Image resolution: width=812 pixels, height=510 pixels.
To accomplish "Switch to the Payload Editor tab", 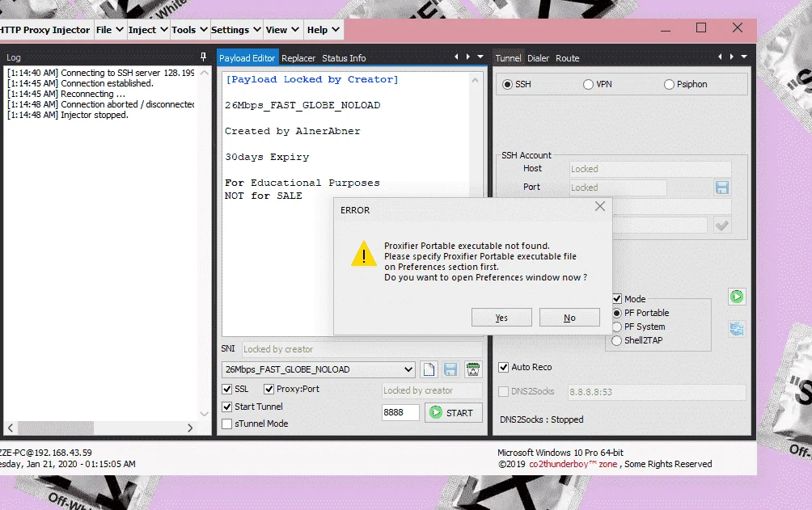I will tap(247, 58).
